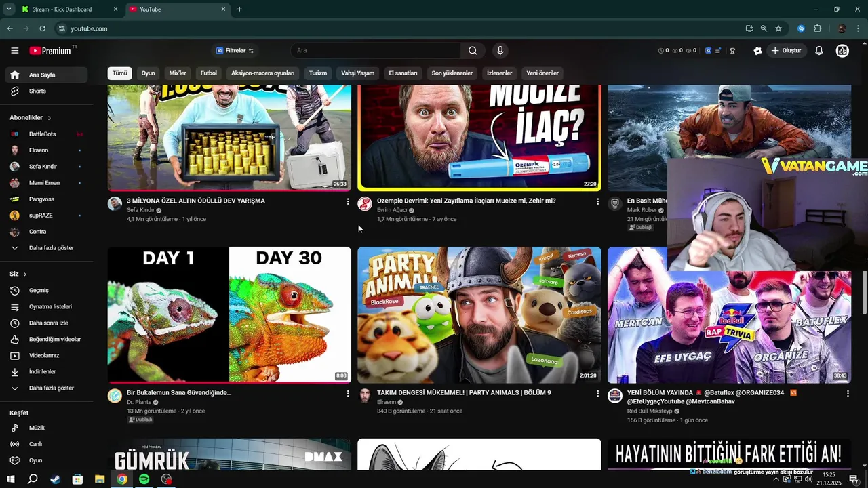Viewport: 868px width, 488px height.
Task: Open Videolarınız page
Action: (47, 355)
